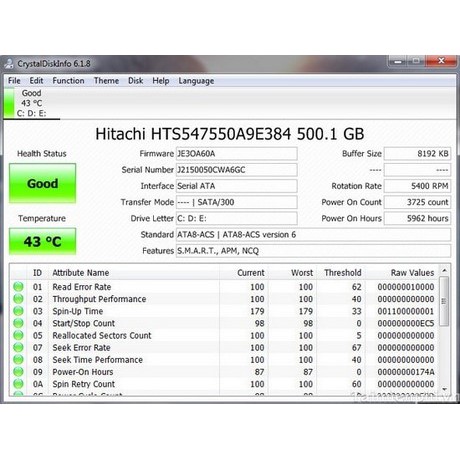Click the Hitachi HTS547550A9E384 500.1 GB title
The height and width of the screenshot is (460, 460).
[230, 134]
